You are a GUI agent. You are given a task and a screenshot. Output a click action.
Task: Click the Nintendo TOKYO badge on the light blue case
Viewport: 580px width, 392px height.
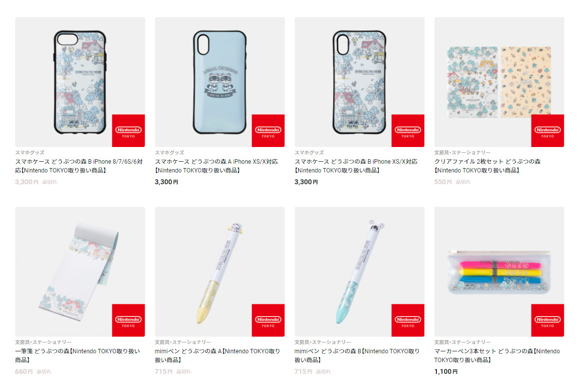pyautogui.click(x=268, y=131)
